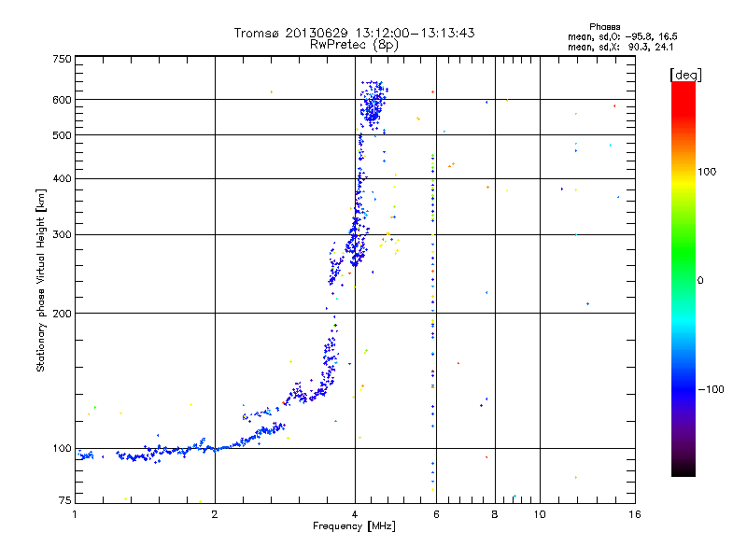Click the y-axis tick label '600'
Viewport: 747px width, 560px height.
click(62, 100)
